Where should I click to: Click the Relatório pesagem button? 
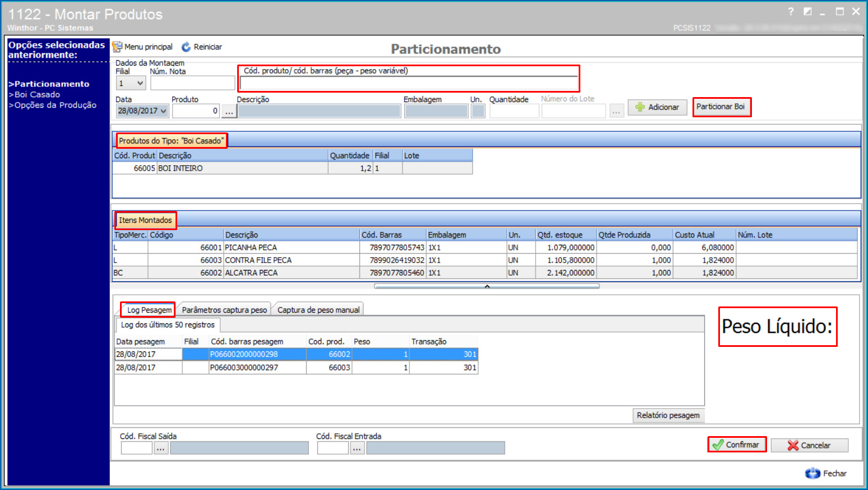coord(668,415)
